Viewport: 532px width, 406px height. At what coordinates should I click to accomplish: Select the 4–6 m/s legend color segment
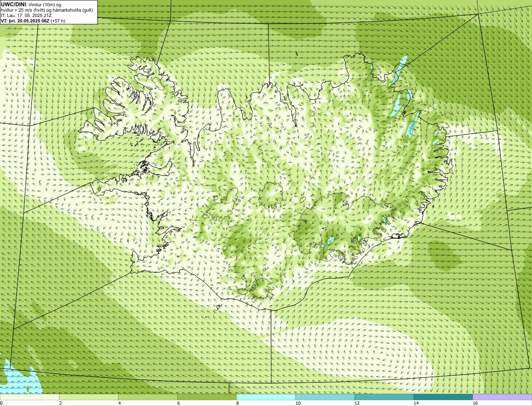click(148, 397)
